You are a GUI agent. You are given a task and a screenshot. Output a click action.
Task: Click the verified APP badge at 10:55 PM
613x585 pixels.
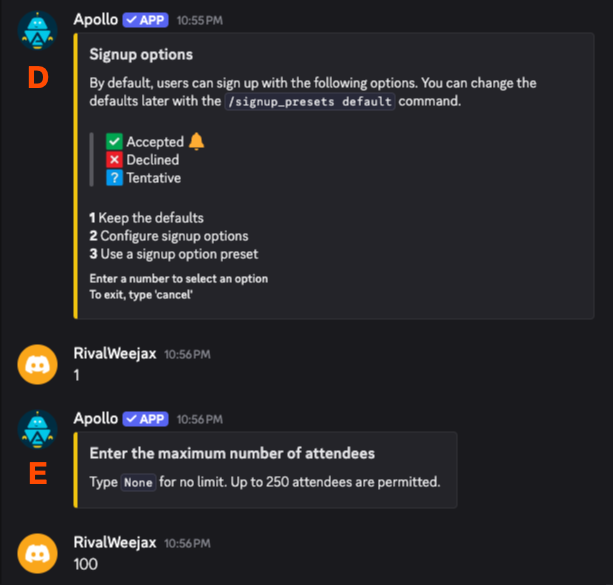coord(145,20)
